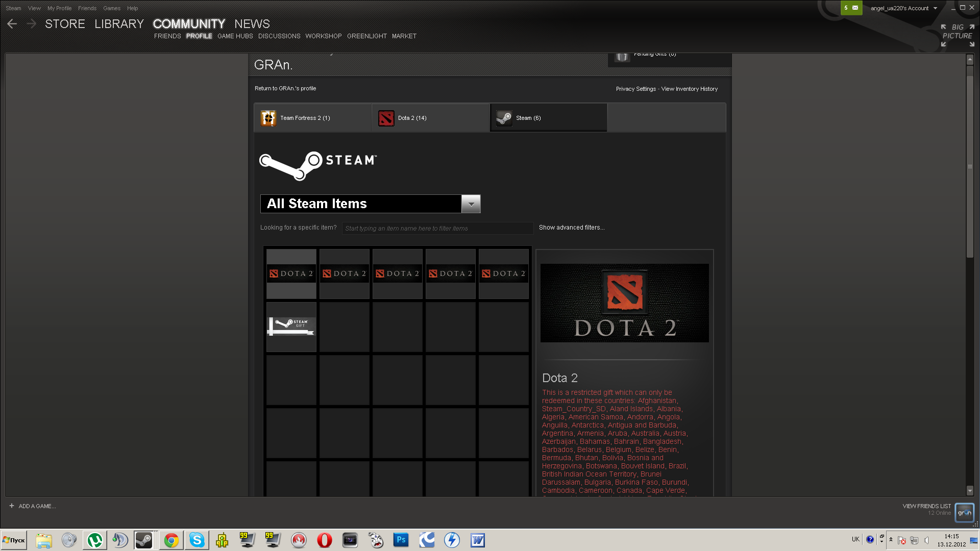Open the PROFILE community submenu
Screen dimensions: 980x551
point(199,36)
